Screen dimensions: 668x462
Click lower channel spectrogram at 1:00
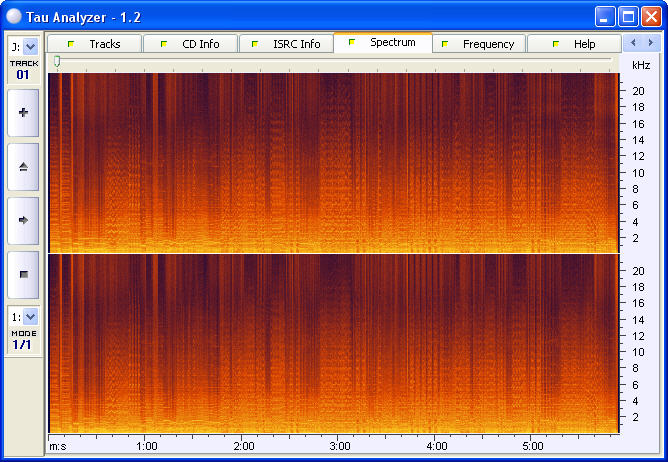(146, 343)
